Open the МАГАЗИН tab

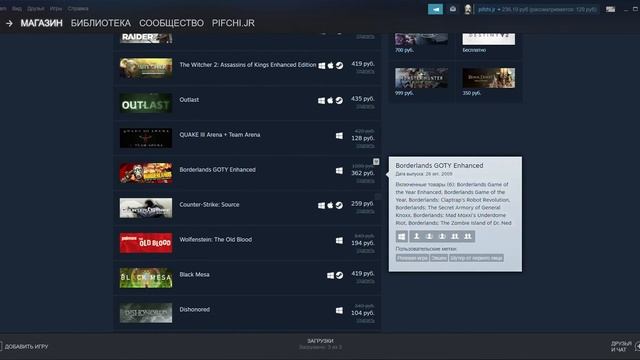42,23
